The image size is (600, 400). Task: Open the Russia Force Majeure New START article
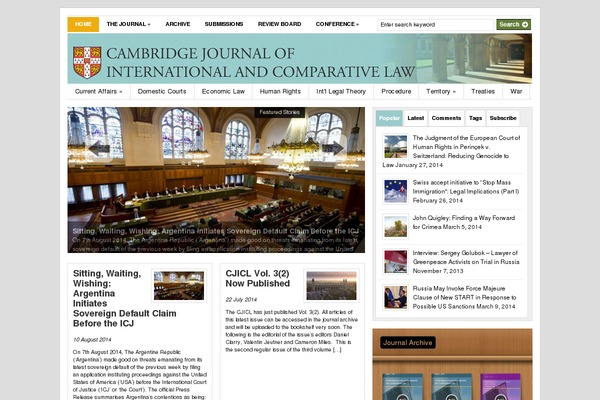click(464, 297)
